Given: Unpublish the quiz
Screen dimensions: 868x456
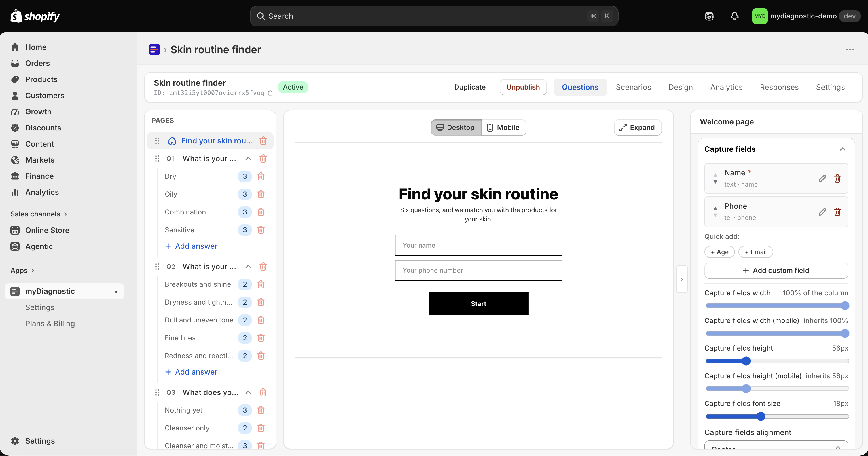Looking at the screenshot, I should (523, 87).
